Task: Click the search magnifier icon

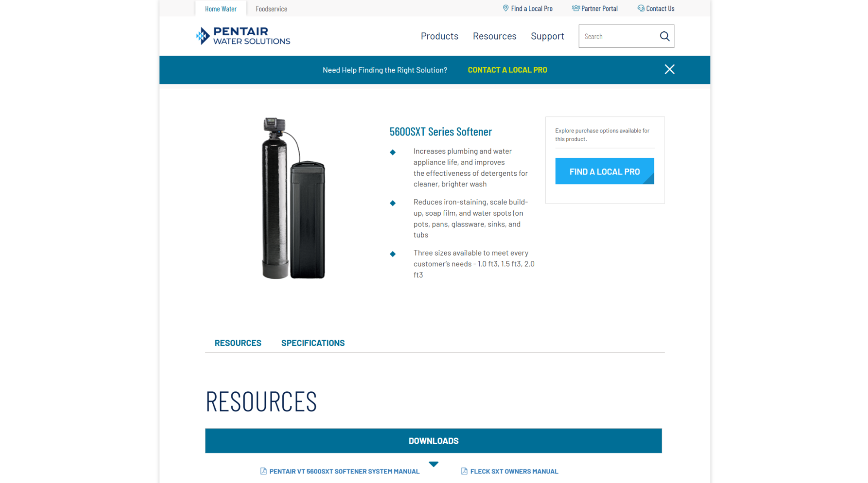Action: 664,36
